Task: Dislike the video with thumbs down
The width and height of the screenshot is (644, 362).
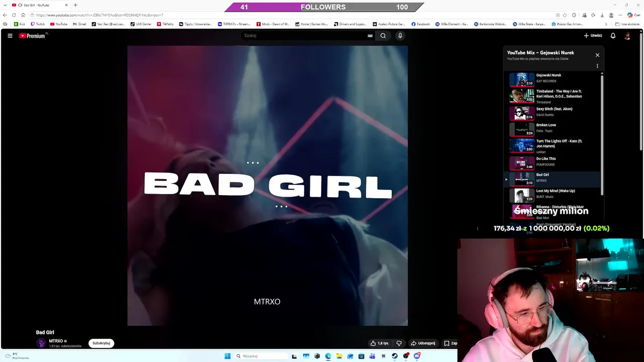Action: click(x=399, y=343)
